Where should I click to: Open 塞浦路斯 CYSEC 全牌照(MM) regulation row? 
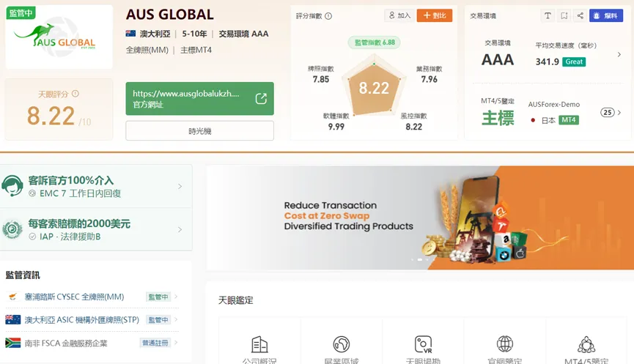92,297
